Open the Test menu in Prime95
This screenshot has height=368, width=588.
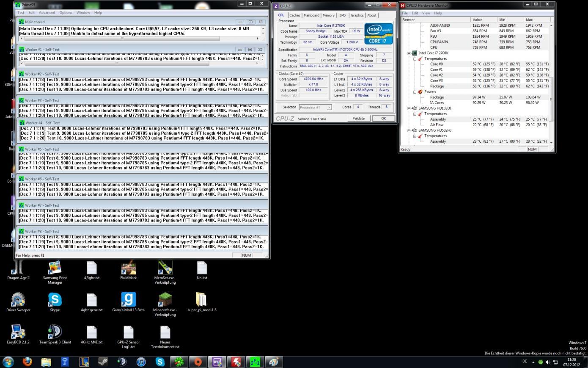coord(21,13)
